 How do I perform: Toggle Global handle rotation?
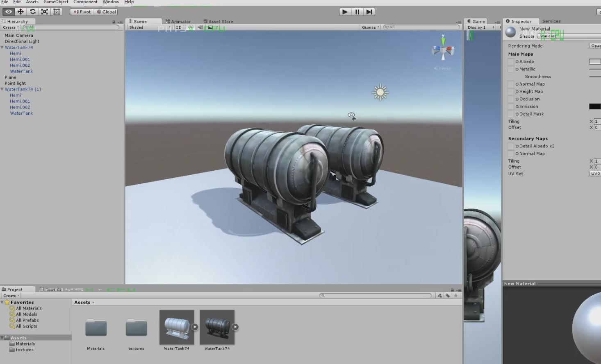click(107, 12)
